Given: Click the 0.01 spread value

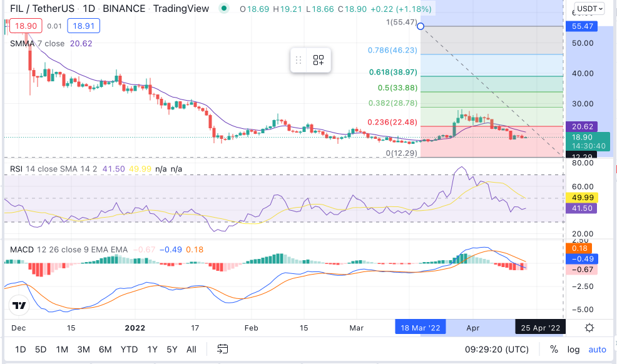Looking at the screenshot, I should coord(54,26).
